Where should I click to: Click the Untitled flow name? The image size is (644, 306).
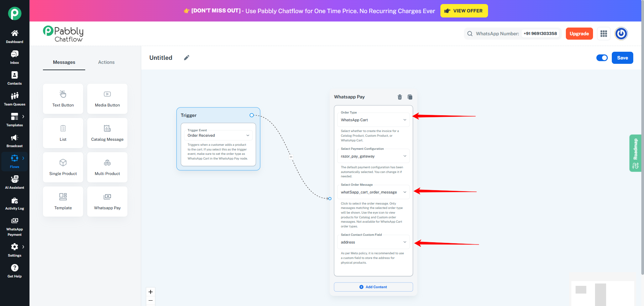[161, 58]
